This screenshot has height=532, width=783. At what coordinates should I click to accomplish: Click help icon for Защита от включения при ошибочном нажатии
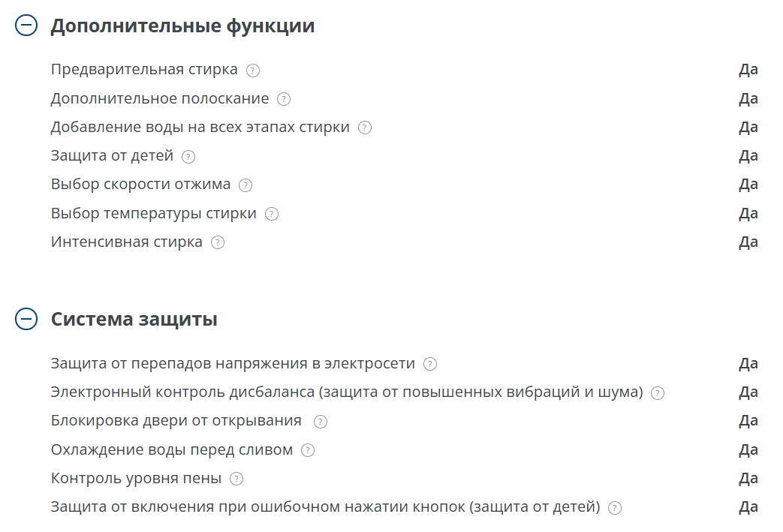click(x=615, y=508)
